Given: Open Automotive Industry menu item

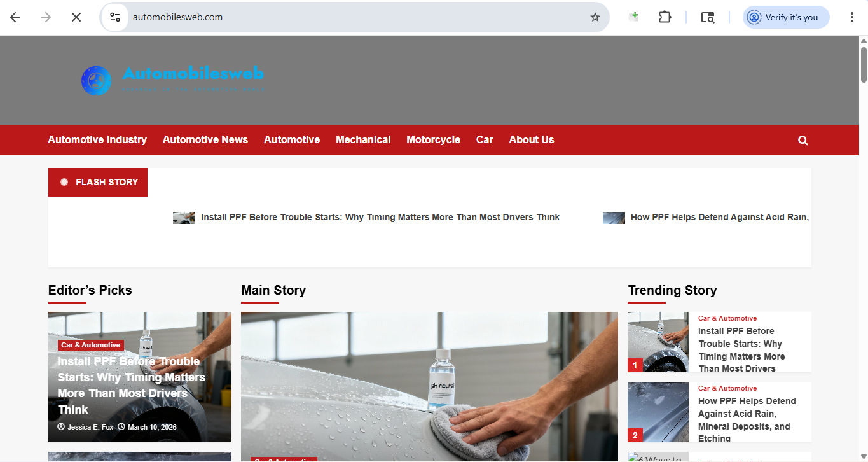Looking at the screenshot, I should click(x=97, y=139).
